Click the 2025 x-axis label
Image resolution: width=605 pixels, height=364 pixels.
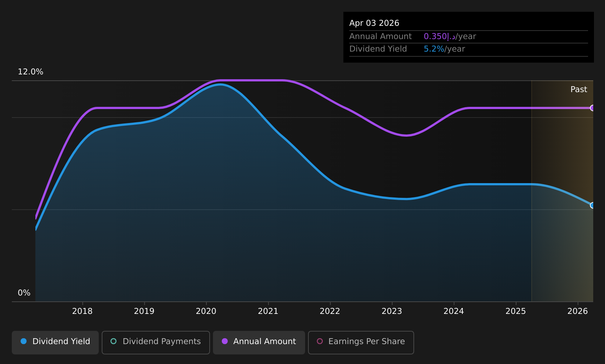point(515,311)
